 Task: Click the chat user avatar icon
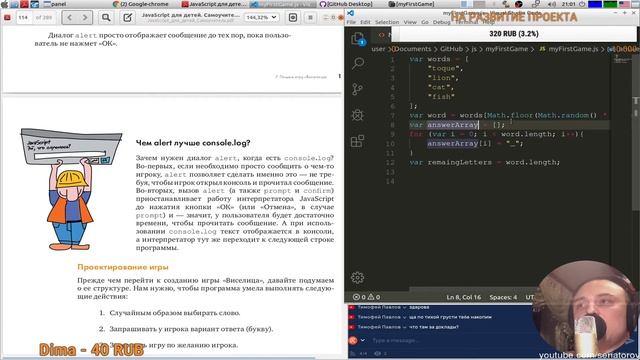(353, 340)
